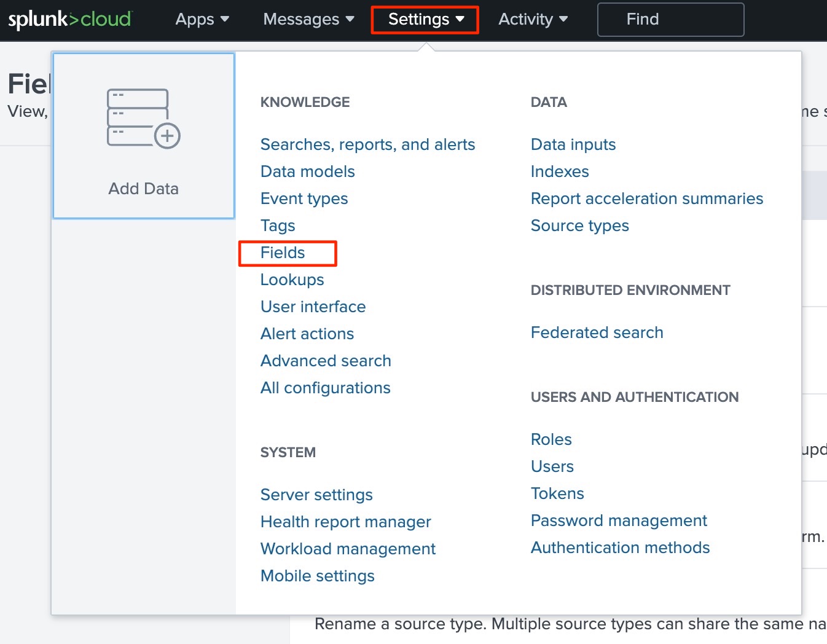Navigate to Data models
Viewport: 827px width, 644px height.
pos(307,171)
